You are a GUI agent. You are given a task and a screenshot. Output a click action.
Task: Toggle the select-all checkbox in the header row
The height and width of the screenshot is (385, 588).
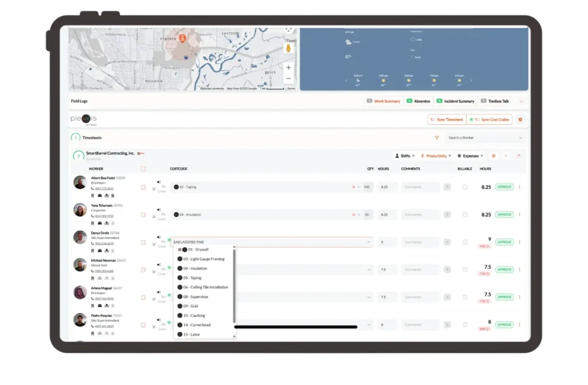[x=142, y=168]
